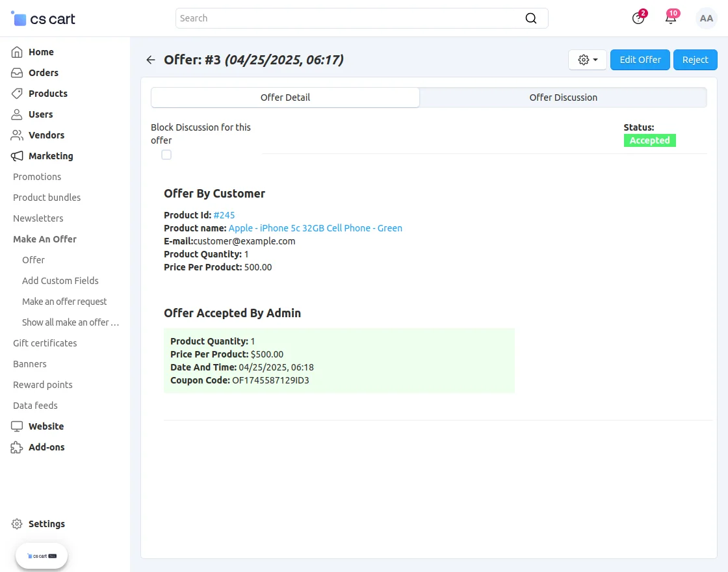The width and height of the screenshot is (728, 572).
Task: Collapse the Make An Offer submenu
Action: [x=45, y=239]
